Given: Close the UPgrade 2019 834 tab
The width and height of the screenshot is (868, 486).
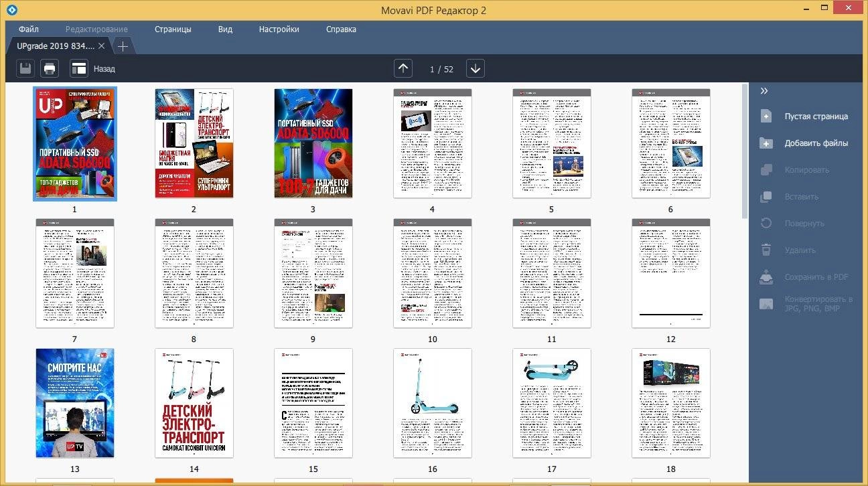Looking at the screenshot, I should click(x=101, y=46).
